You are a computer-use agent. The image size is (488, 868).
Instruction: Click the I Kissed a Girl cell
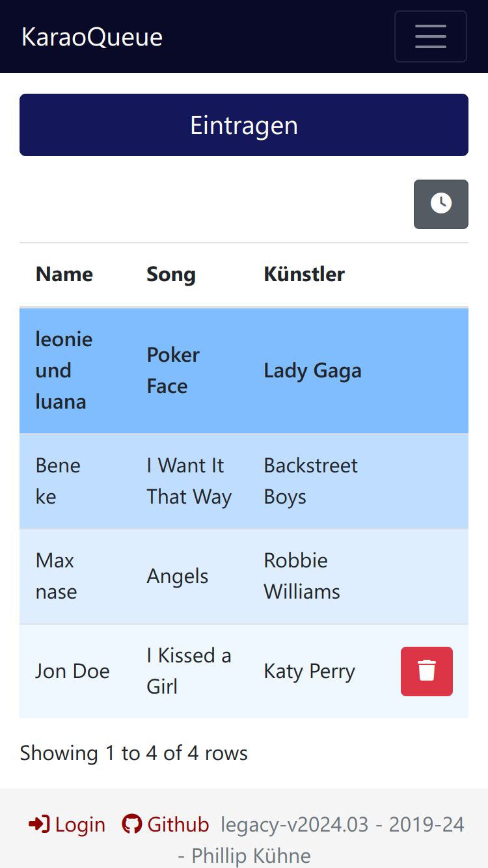coord(189,671)
